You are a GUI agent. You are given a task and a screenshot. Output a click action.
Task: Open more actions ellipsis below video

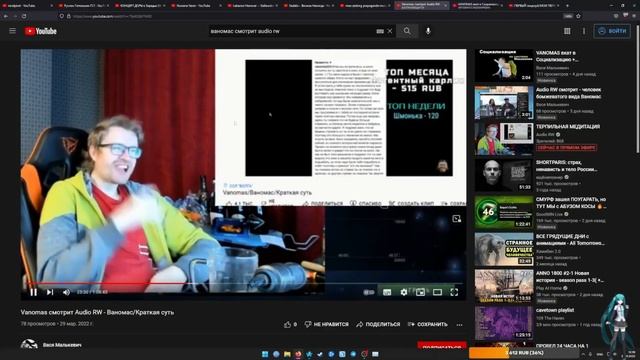coord(460,325)
